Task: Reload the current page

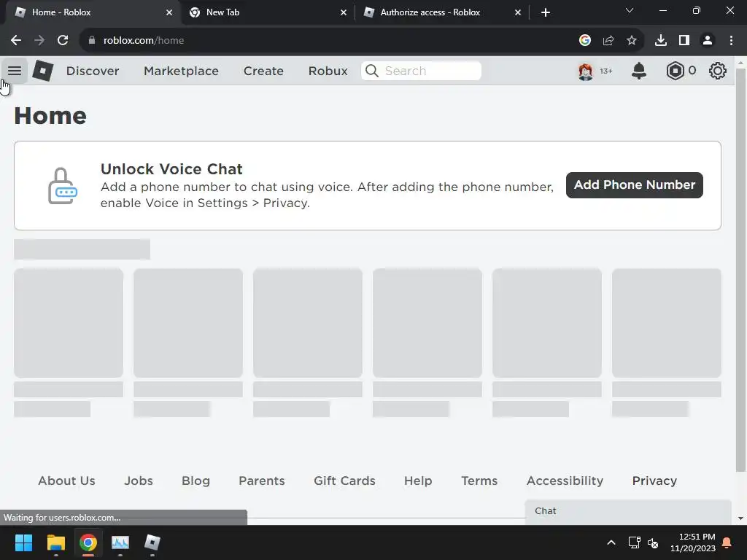Action: coord(63,41)
